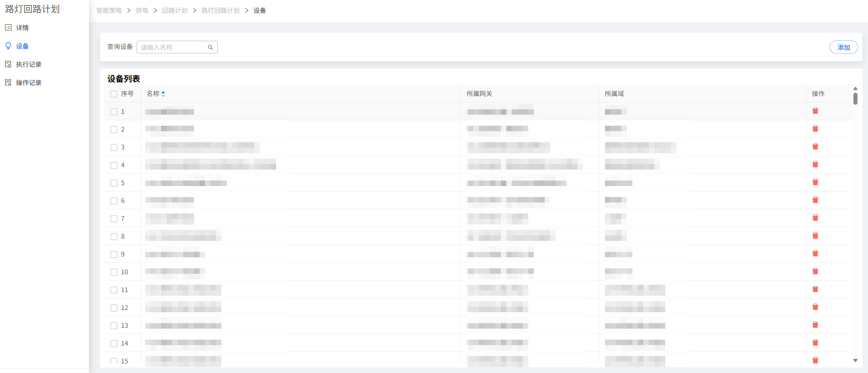Click the vertical scrollbar thumb of the device list
The height and width of the screenshot is (373, 868).
click(x=855, y=98)
